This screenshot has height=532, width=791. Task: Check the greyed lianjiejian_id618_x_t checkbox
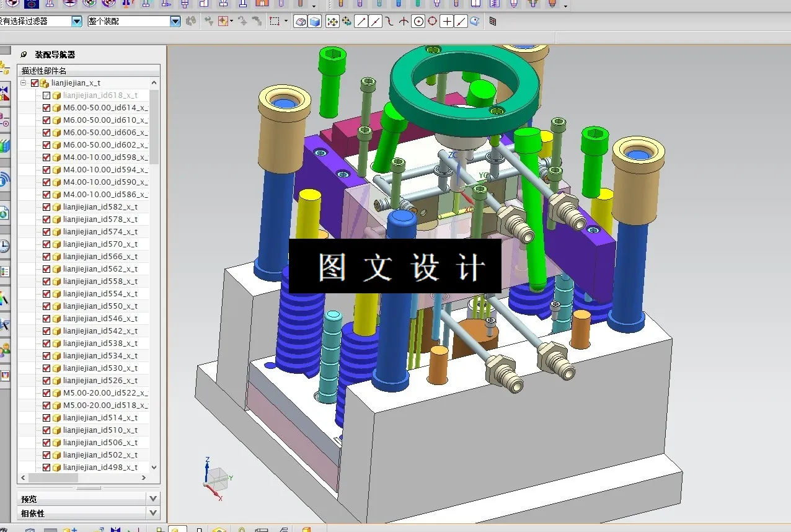click(x=46, y=95)
